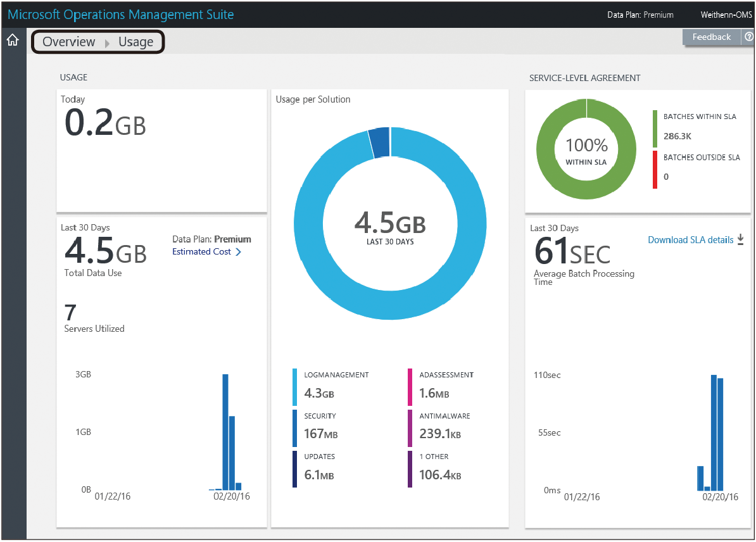Click the 4.5GB center of usage donut
The width and height of the screenshot is (756, 542).
390,224
